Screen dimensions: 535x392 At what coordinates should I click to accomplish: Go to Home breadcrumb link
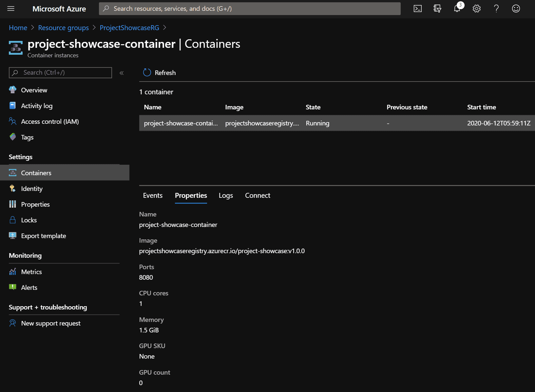[x=18, y=28]
